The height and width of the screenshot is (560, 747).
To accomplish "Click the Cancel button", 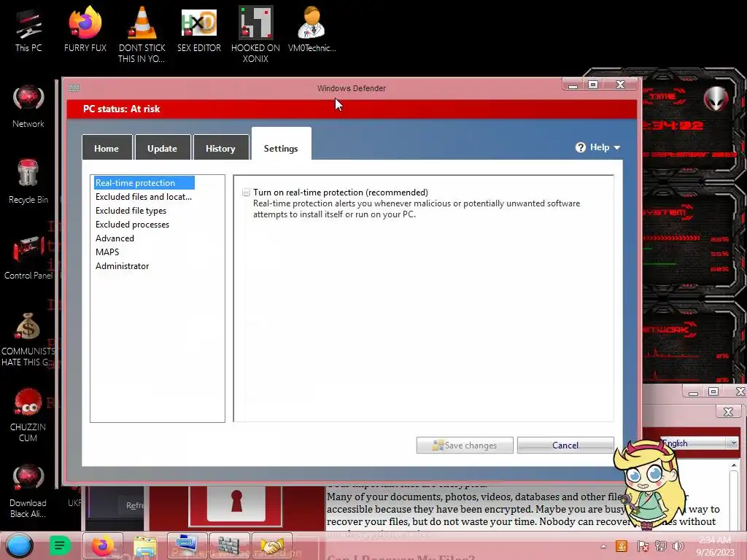I will pos(565,446).
